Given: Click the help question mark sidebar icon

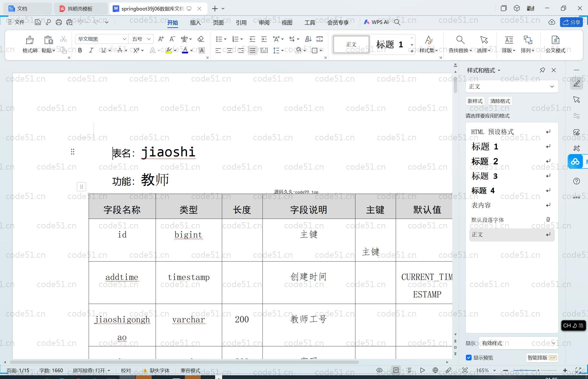Looking at the screenshot, I should click(576, 181).
